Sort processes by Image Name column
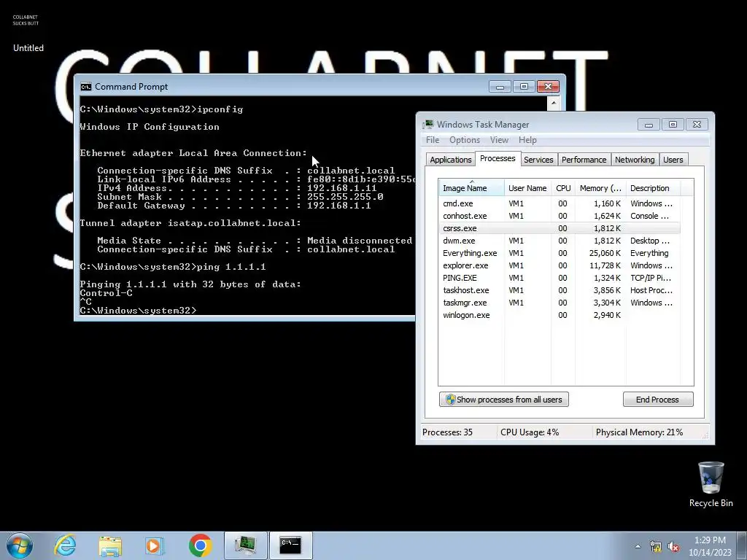This screenshot has width=747, height=560. click(471, 188)
